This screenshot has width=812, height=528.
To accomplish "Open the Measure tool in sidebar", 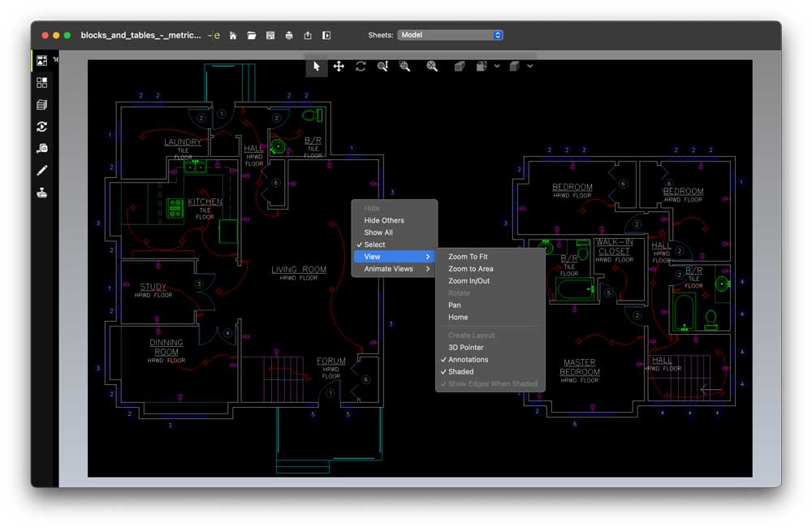I will click(41, 149).
